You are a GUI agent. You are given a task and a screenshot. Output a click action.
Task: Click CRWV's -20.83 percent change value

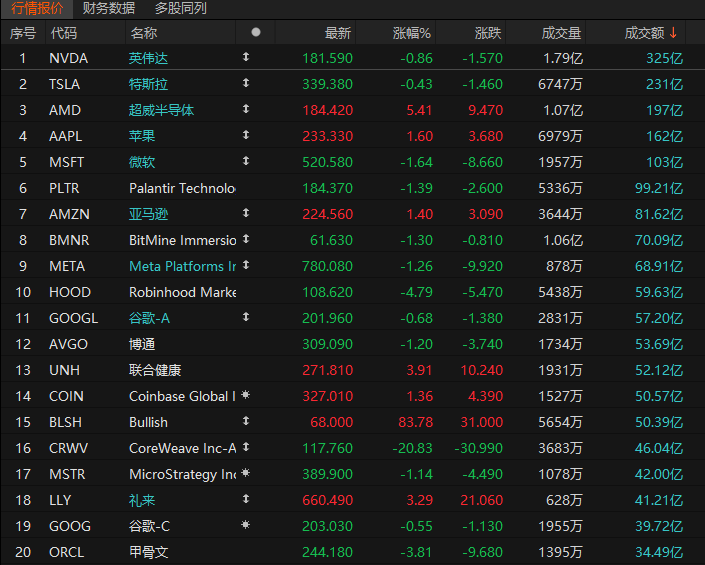pos(412,449)
